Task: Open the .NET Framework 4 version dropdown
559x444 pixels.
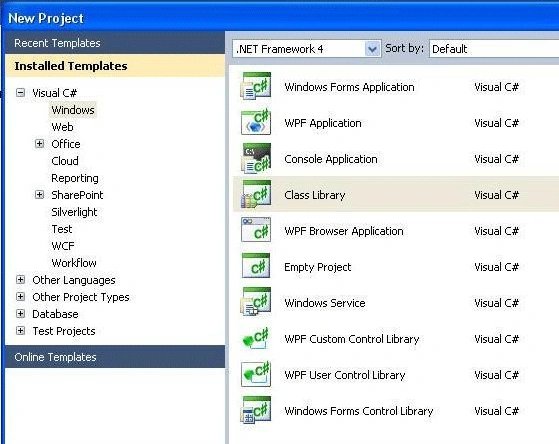Action: point(372,49)
